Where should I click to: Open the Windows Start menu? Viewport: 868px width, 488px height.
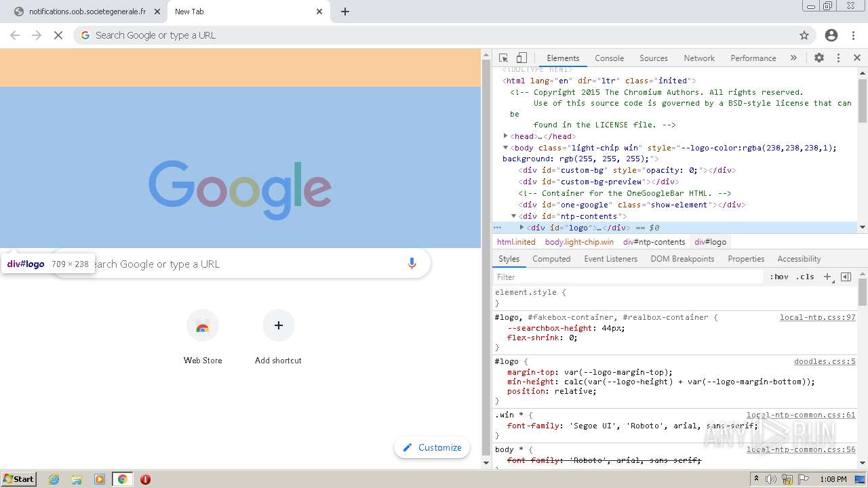pos(19,479)
